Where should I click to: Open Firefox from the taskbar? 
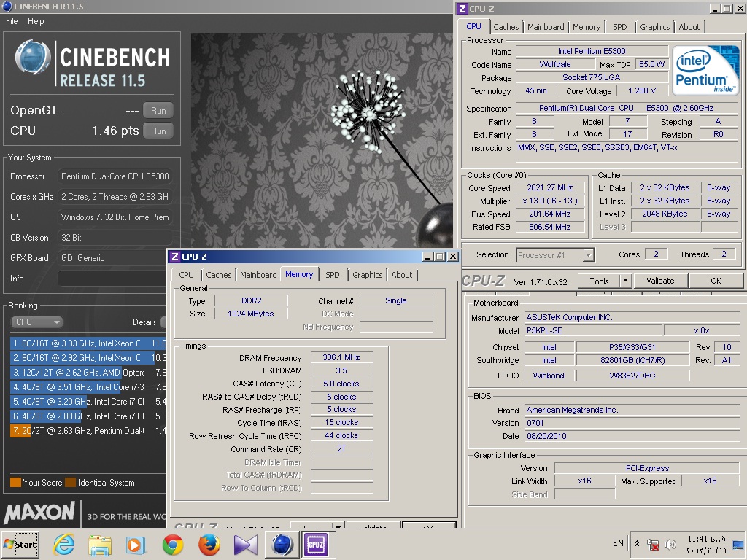209,544
